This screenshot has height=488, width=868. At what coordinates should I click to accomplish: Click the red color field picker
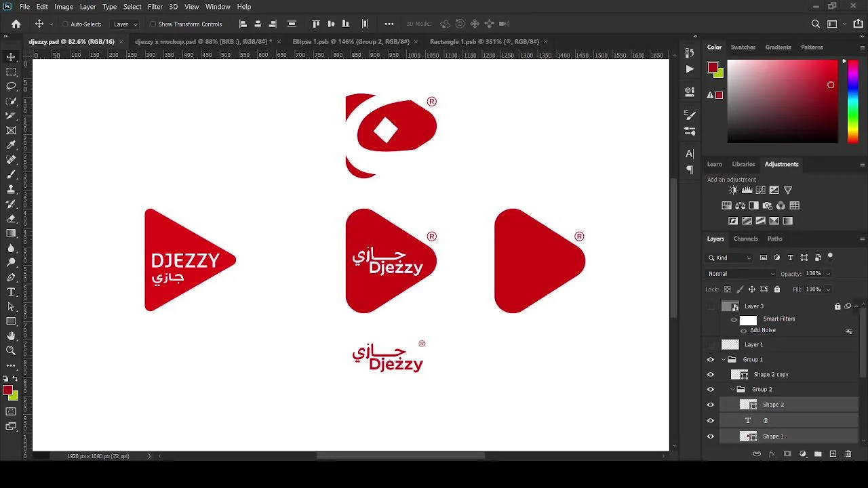pyautogui.click(x=783, y=101)
